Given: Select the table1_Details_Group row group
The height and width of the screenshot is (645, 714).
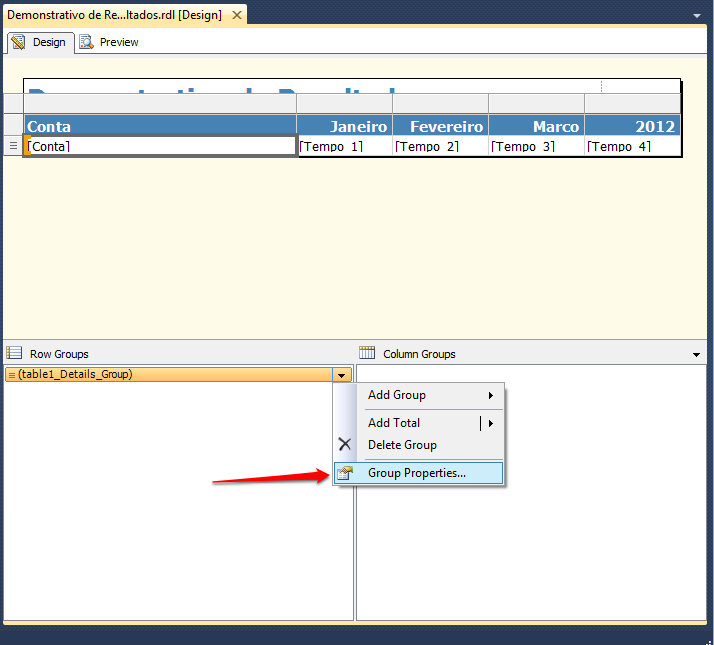Looking at the screenshot, I should coord(169,374).
